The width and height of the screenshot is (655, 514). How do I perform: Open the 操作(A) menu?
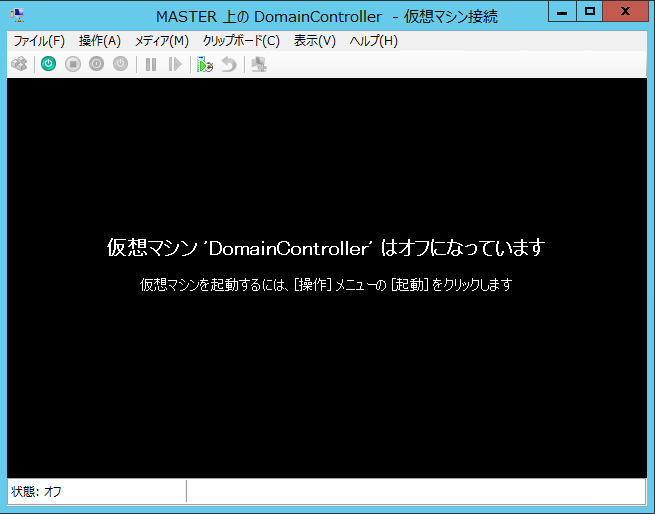[x=100, y=41]
